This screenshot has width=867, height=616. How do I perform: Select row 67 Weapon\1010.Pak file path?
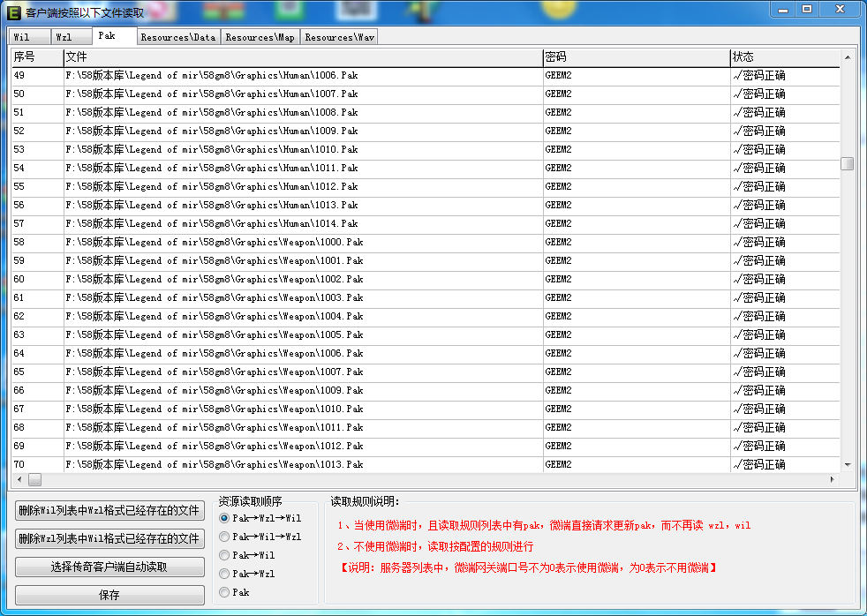pos(215,409)
